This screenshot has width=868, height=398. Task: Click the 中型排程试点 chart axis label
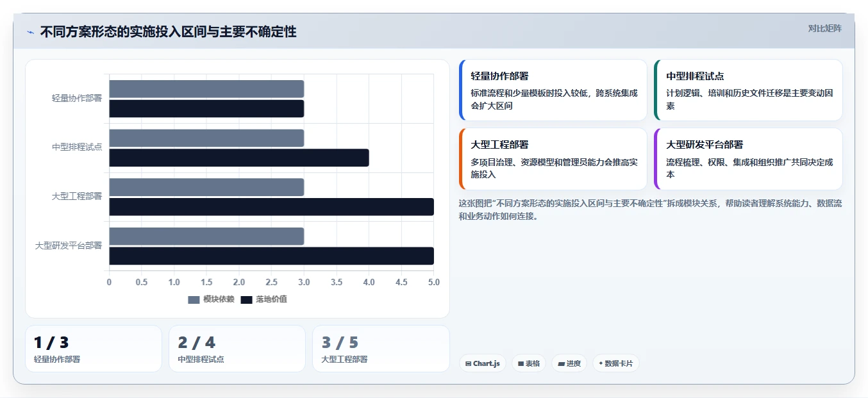tap(77, 147)
